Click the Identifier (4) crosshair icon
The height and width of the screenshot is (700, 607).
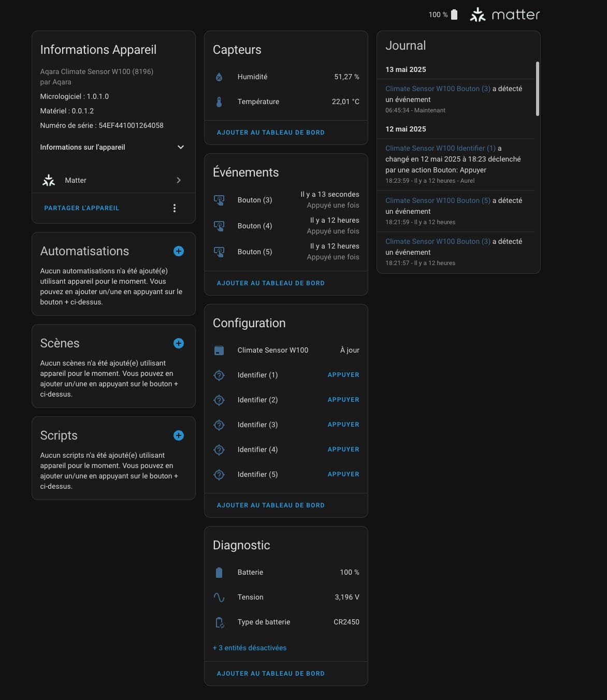219,449
